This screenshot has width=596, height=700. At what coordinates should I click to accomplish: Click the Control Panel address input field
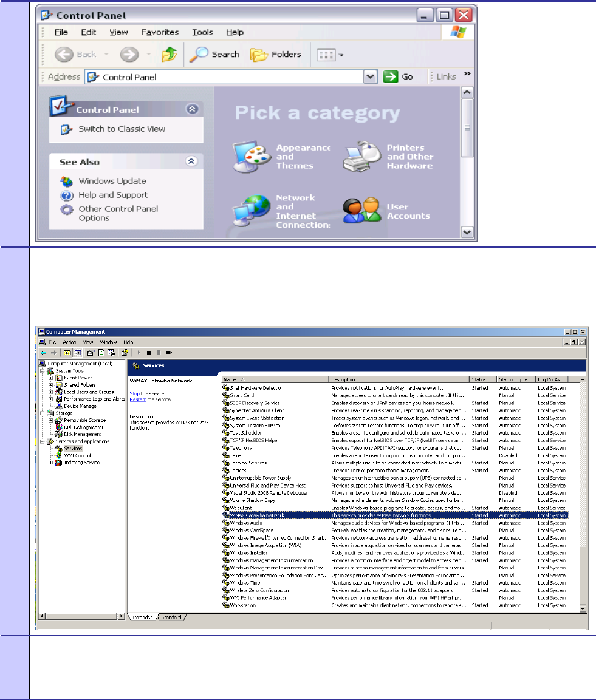tap(225, 76)
